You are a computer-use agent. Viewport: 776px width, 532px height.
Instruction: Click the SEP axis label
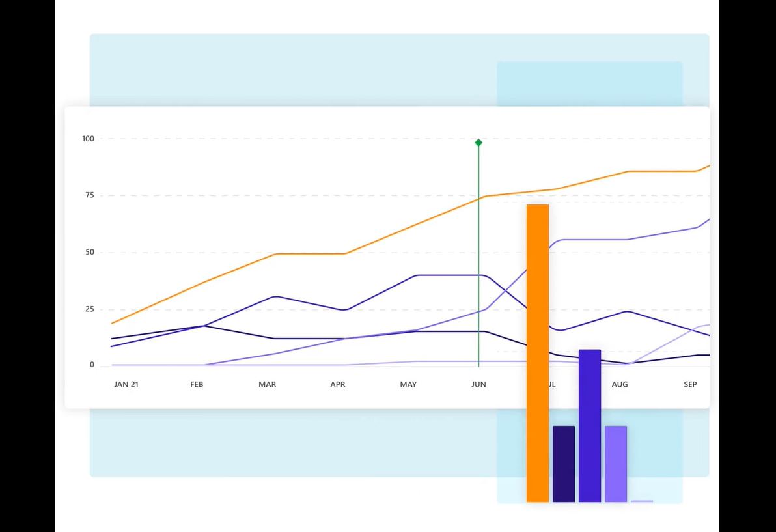tap(690, 384)
